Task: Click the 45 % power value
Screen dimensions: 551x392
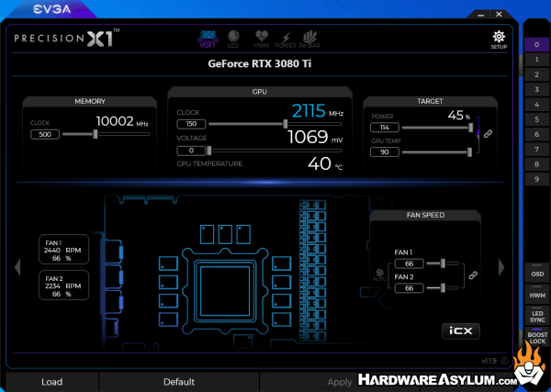Action: [x=458, y=115]
